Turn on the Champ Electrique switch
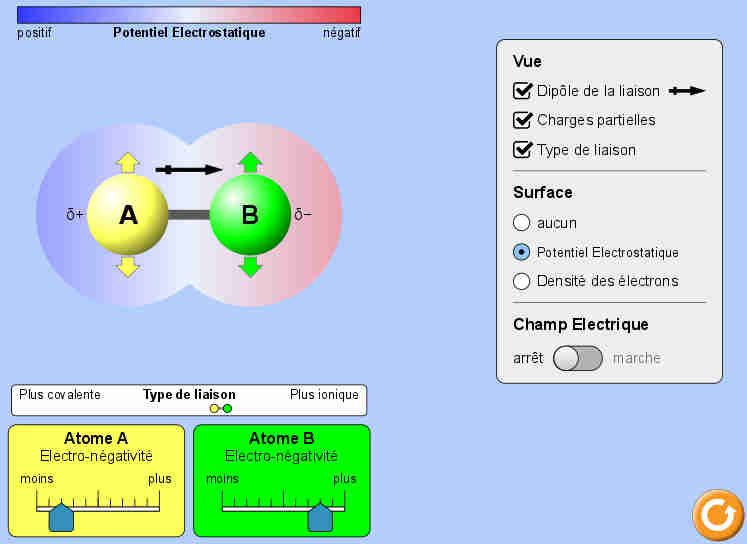This screenshot has height=544, width=747. (578, 358)
